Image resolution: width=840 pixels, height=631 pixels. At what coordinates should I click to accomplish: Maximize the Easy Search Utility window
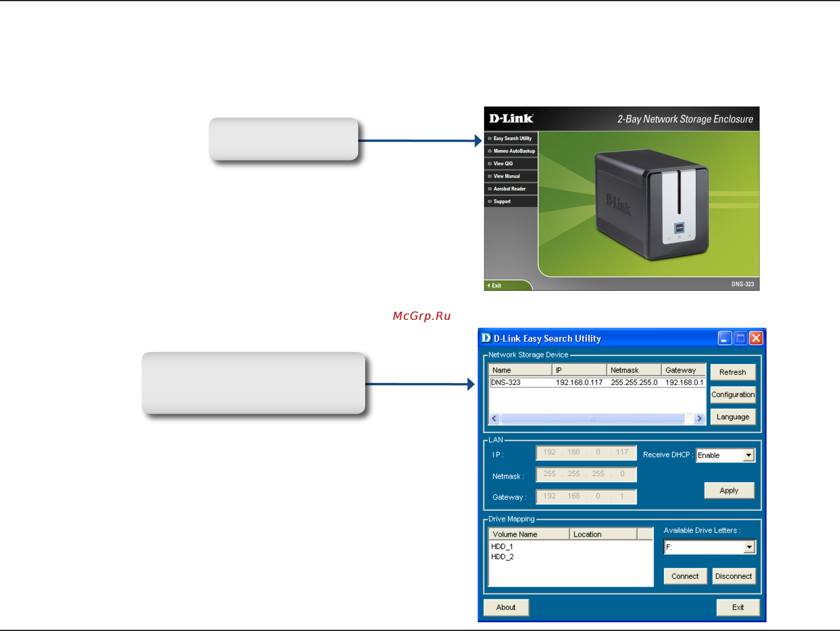[x=740, y=338]
